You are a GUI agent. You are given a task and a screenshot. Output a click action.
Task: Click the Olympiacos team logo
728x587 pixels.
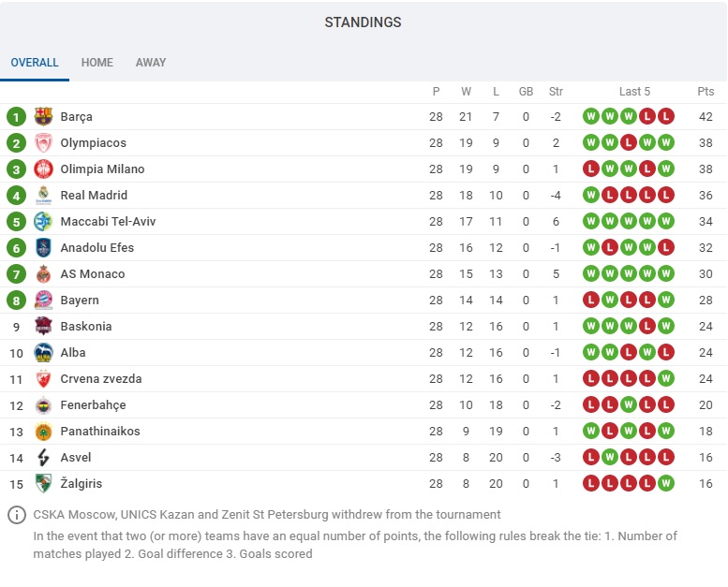tap(43, 143)
